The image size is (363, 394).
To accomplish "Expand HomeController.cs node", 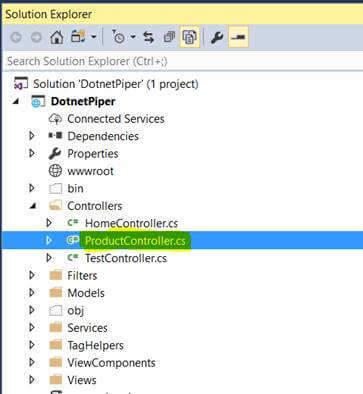I will tap(49, 223).
